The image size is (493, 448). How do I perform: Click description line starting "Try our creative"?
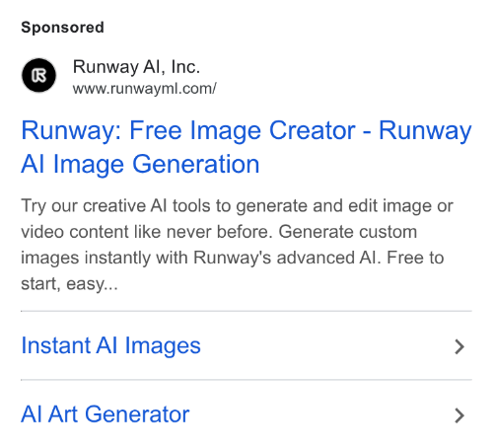click(237, 206)
